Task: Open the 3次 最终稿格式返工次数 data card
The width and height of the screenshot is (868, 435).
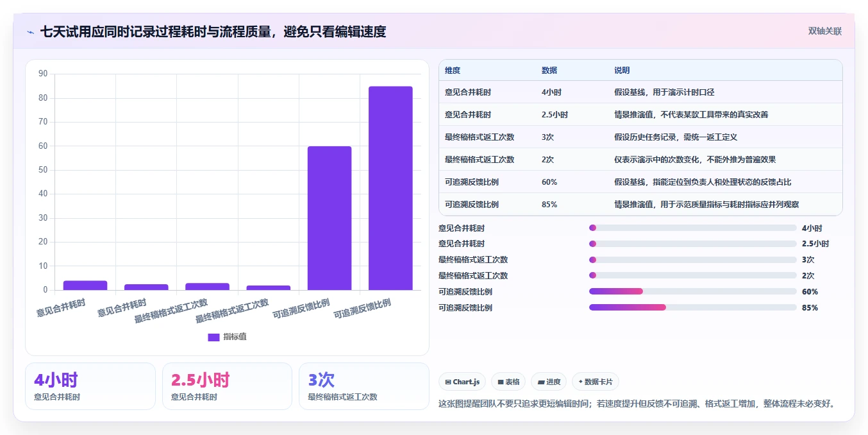Action: point(364,386)
